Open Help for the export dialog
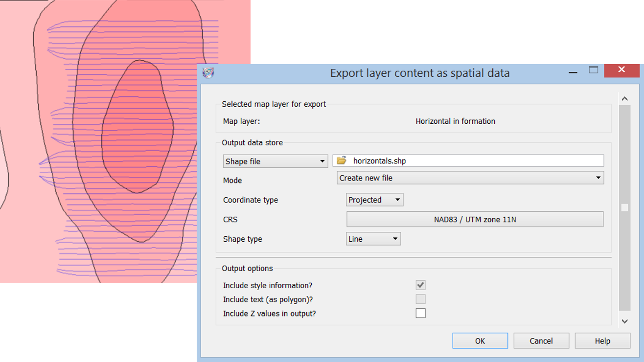 (x=602, y=341)
